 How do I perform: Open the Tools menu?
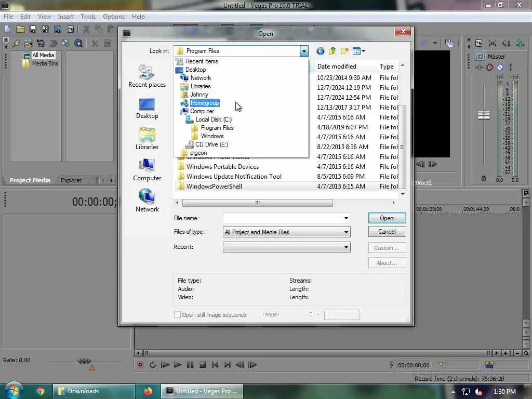coord(88,17)
